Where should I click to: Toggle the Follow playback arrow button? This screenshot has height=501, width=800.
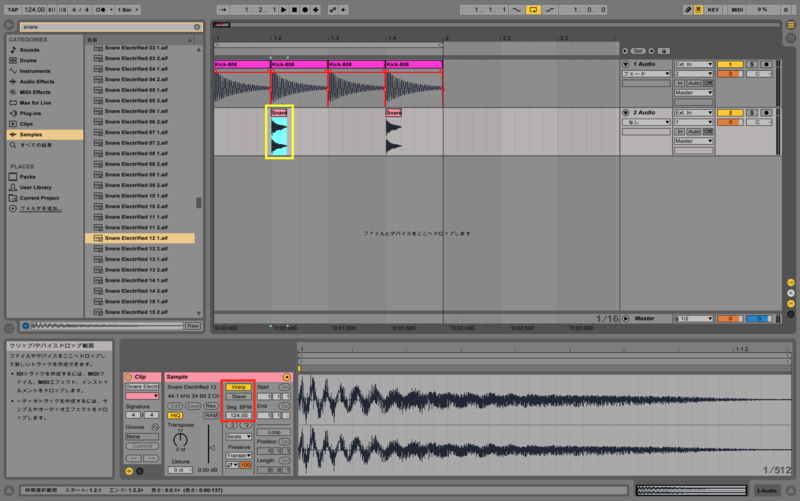(223, 10)
